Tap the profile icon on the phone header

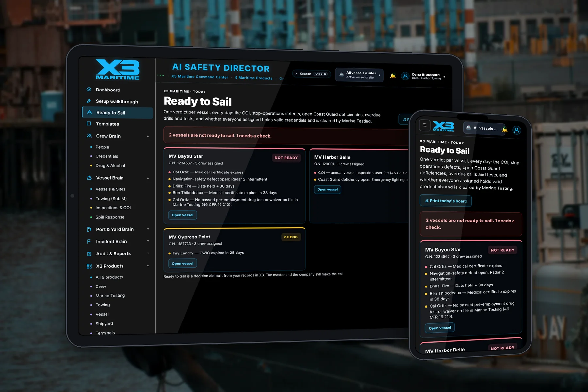coord(516,130)
